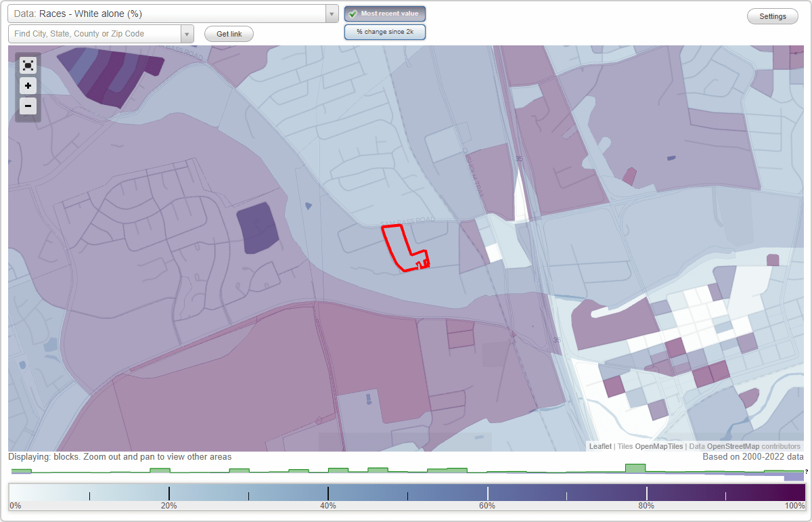
Task: Click the 0% label on the legend
Action: point(15,506)
